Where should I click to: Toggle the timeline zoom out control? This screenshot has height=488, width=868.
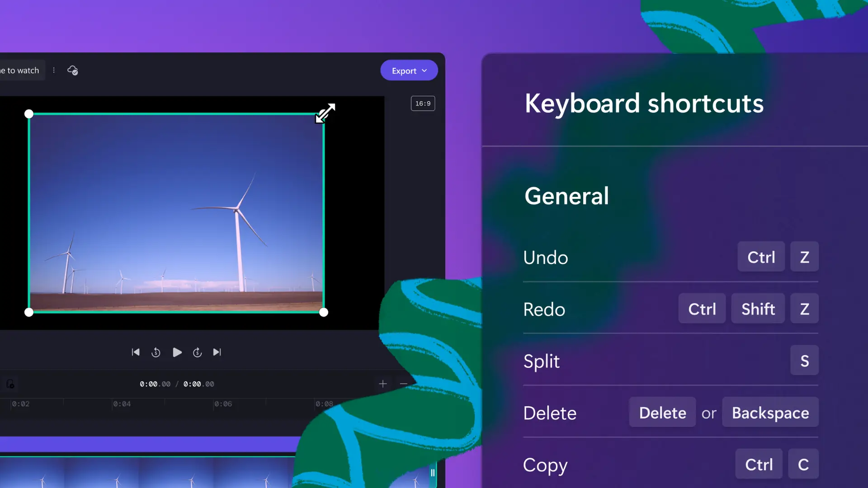(404, 383)
